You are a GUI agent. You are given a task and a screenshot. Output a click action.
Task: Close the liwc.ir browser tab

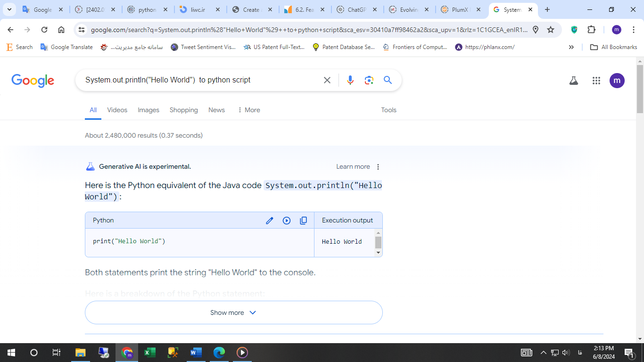217,9
